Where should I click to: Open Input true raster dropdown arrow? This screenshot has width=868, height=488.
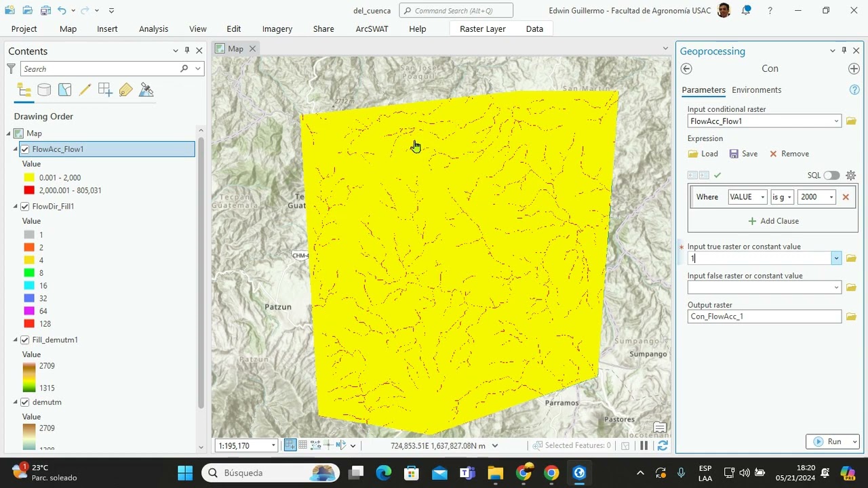pos(836,258)
